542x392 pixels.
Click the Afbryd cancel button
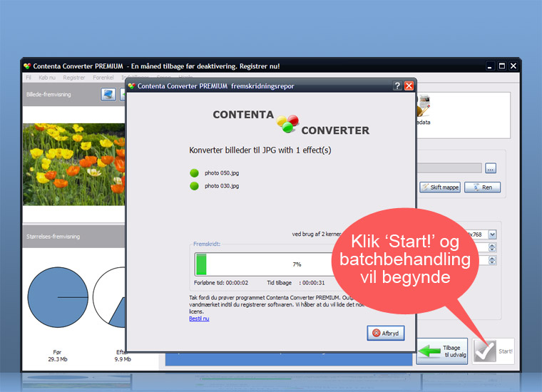[x=386, y=333]
